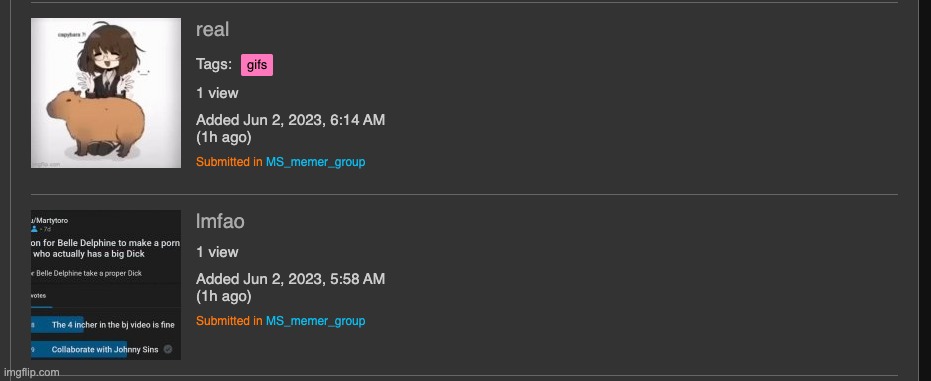
Task: Open MS_memer_group link under "lmfao" post
Action: (315, 320)
